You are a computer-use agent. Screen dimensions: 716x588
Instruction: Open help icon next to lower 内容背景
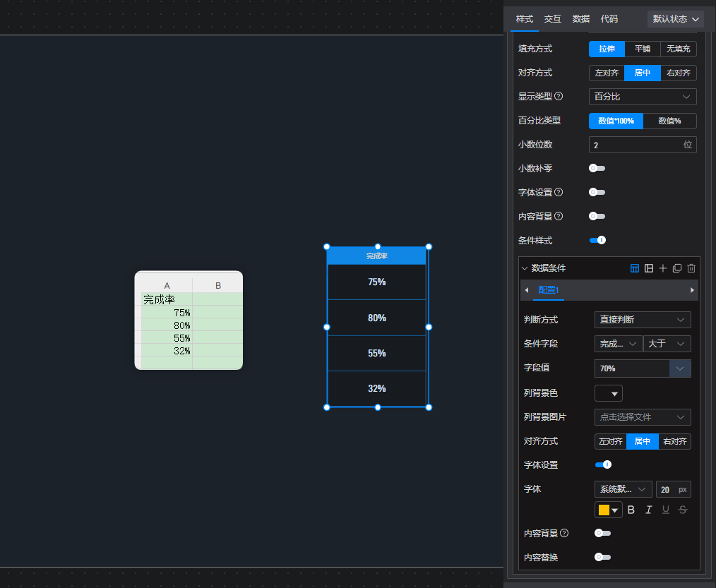564,533
